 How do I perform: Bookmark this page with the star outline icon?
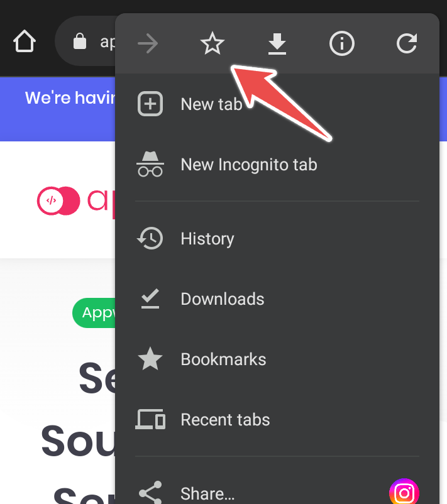click(212, 43)
